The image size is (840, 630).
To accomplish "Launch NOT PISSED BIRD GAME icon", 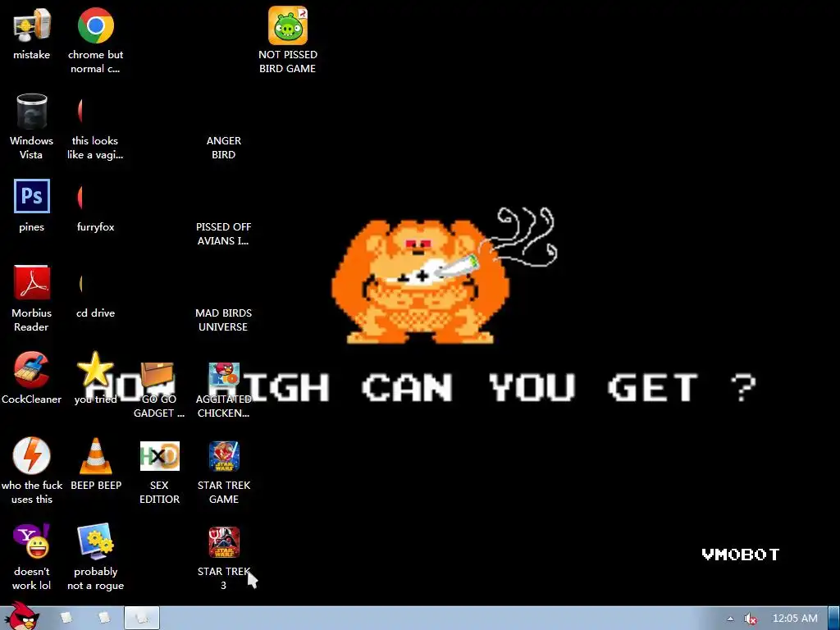I will click(288, 25).
